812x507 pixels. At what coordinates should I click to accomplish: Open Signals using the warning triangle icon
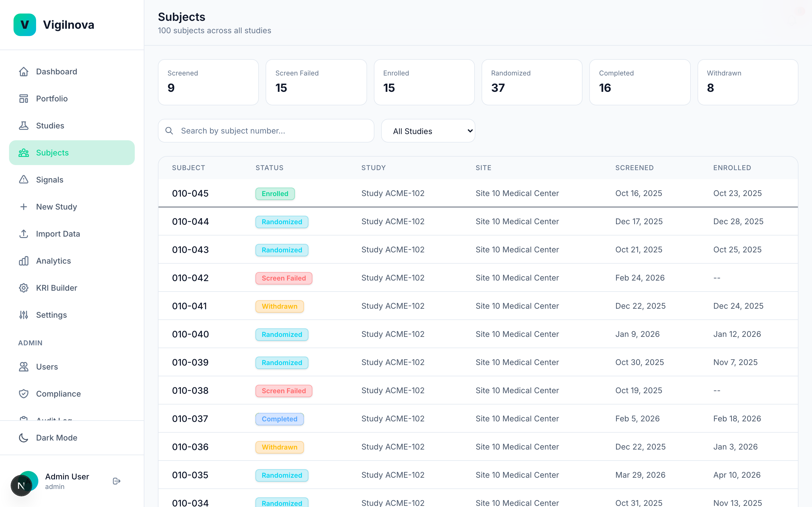click(24, 180)
